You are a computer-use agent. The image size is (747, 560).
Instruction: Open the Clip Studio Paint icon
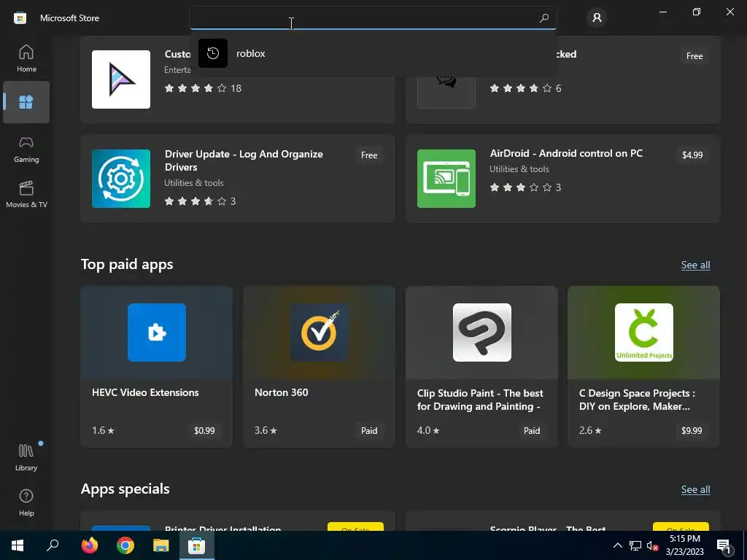point(481,332)
